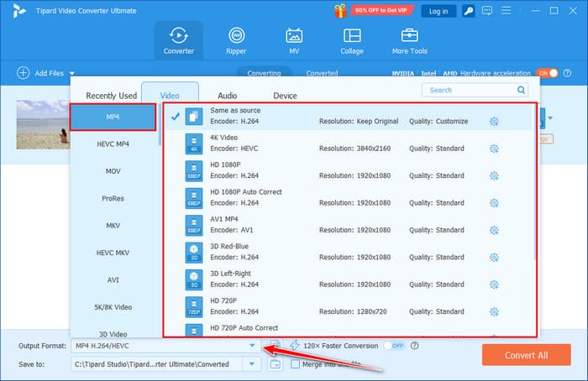Viewport: 588px width, 381px height.
Task: Click hardware acceleration help icon
Action: pos(567,73)
